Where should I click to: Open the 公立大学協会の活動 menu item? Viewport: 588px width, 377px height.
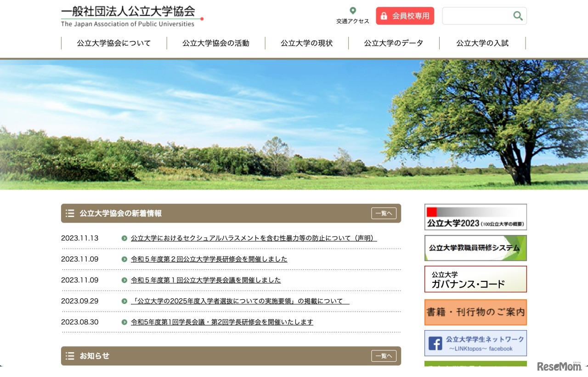click(x=216, y=43)
